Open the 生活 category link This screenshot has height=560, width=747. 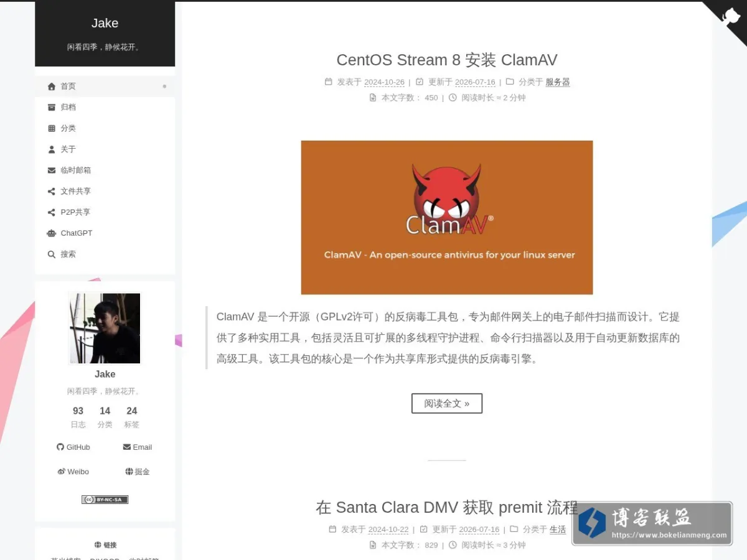coord(558,530)
